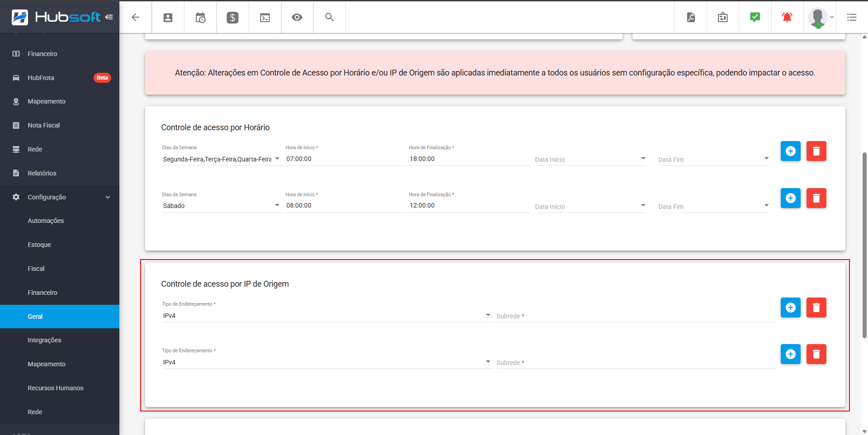Open the first row Data Início dropdown

tap(590, 160)
